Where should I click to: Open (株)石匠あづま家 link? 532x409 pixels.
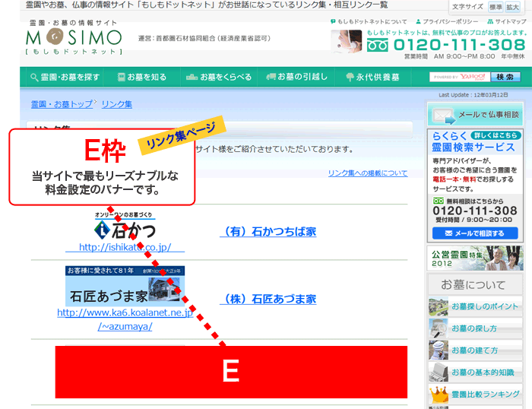tap(268, 299)
